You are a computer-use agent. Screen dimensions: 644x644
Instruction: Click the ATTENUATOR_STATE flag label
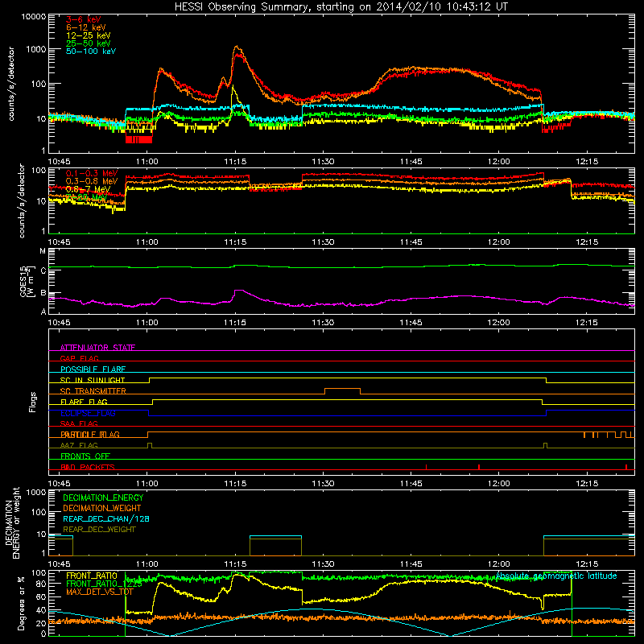point(97,348)
